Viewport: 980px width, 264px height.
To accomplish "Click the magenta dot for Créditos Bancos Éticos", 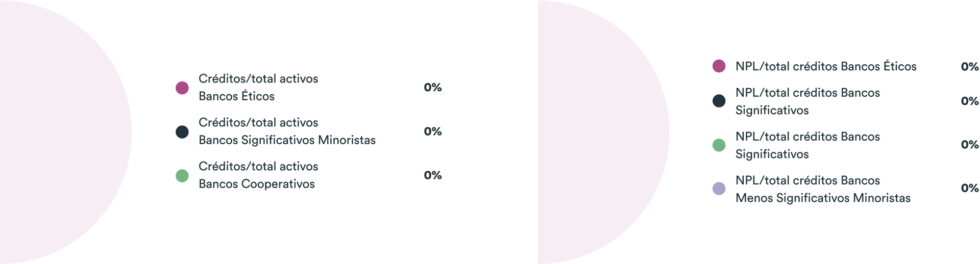I will (182, 88).
